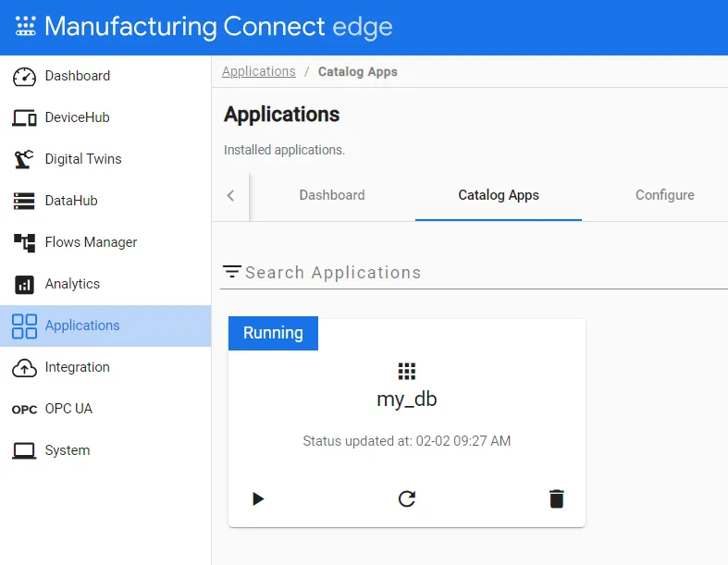Click the OPC logo icon
The height and width of the screenshot is (565, 728).
tap(24, 410)
